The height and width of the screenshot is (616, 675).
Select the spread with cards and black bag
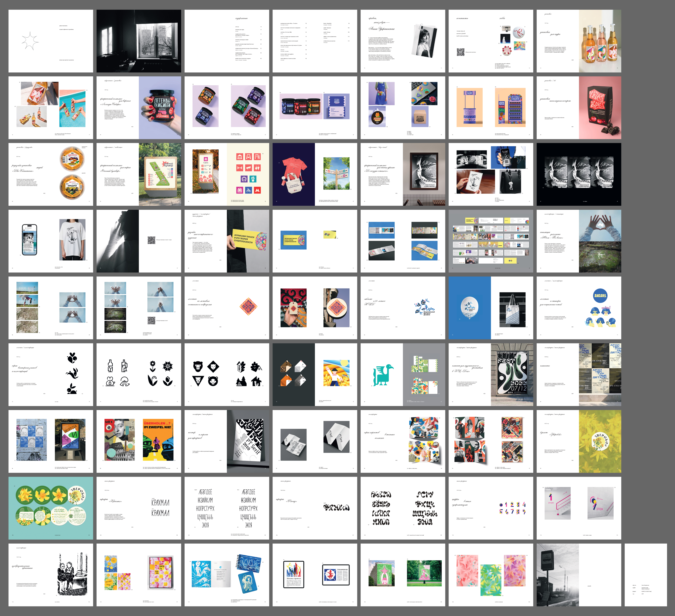[491, 174]
